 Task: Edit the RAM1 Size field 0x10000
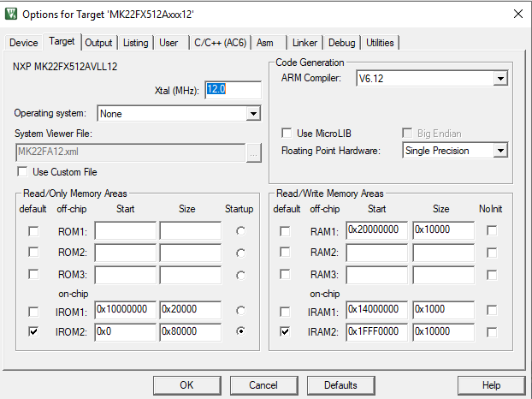tap(443, 231)
